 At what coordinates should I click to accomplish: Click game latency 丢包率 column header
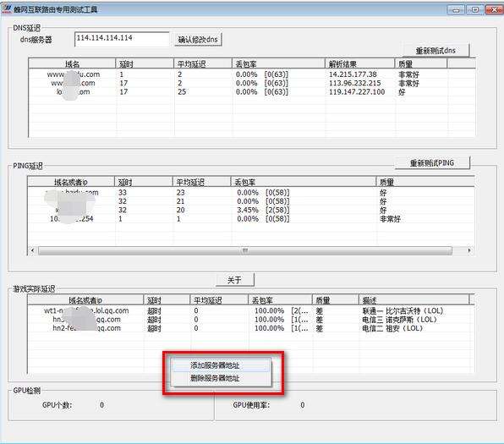280,300
